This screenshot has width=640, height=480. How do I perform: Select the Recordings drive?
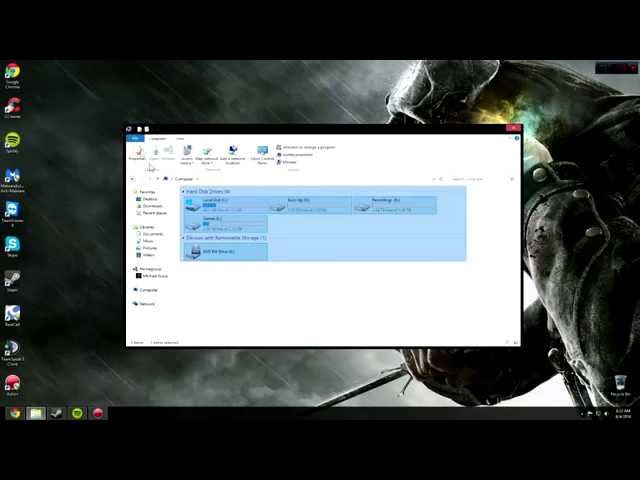[x=394, y=205]
